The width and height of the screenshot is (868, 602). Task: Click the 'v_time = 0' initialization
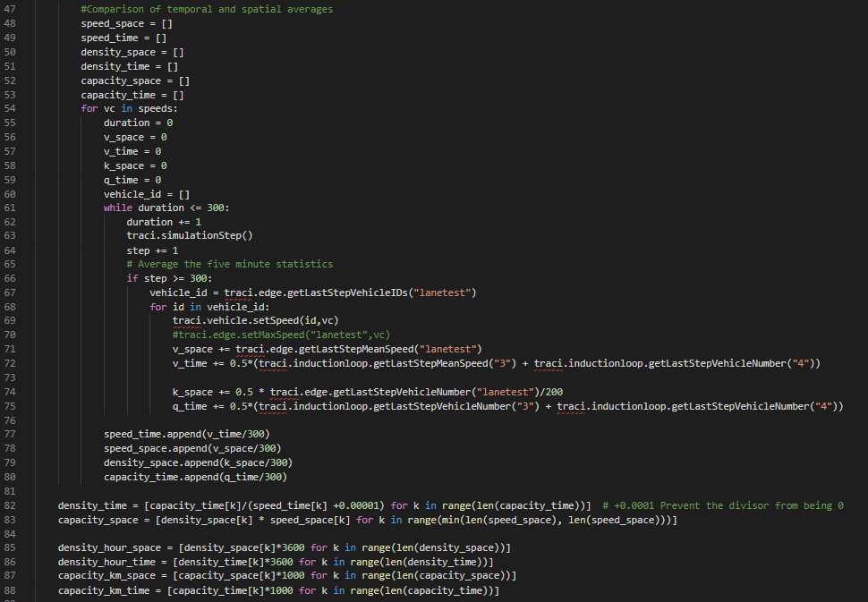[x=132, y=151]
